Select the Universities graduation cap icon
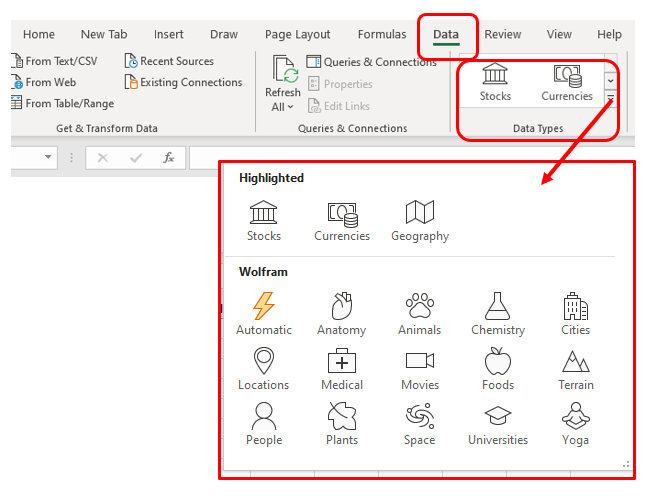This screenshot has height=500, width=658. [x=498, y=416]
